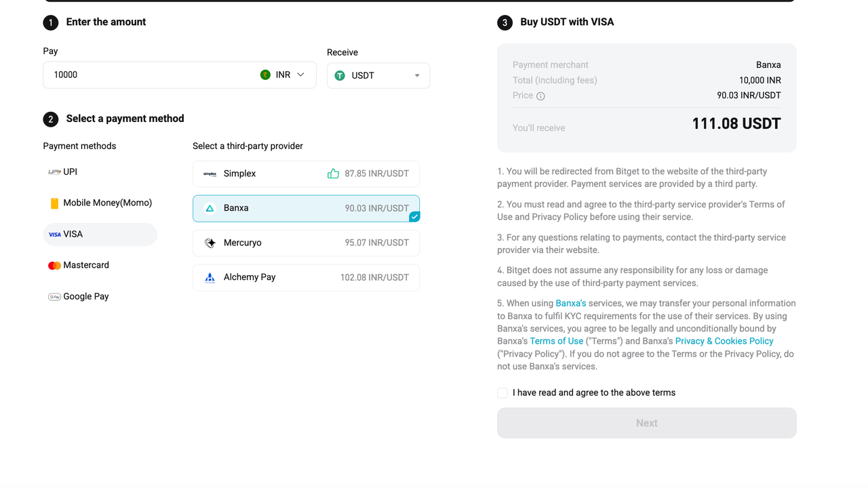The width and height of the screenshot is (868, 488).
Task: Click the Banxa triangle logo
Action: coord(210,209)
